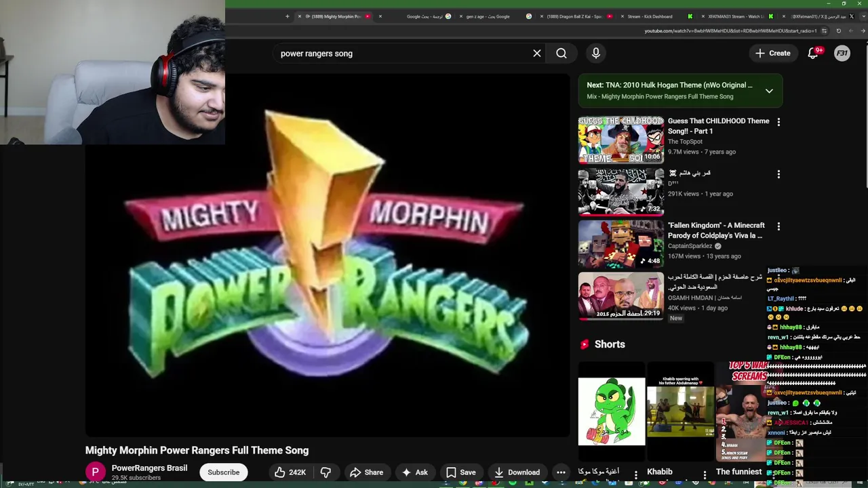Screen dimensions: 868x488
Task: Click the Next: TNA 2010 Hulk Hogan Theme text
Action: [669, 85]
